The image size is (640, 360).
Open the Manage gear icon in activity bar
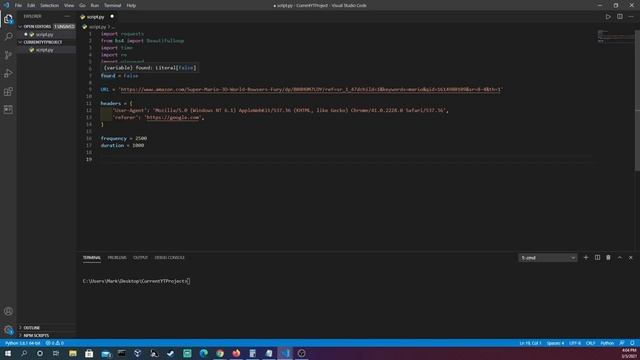(x=8, y=330)
